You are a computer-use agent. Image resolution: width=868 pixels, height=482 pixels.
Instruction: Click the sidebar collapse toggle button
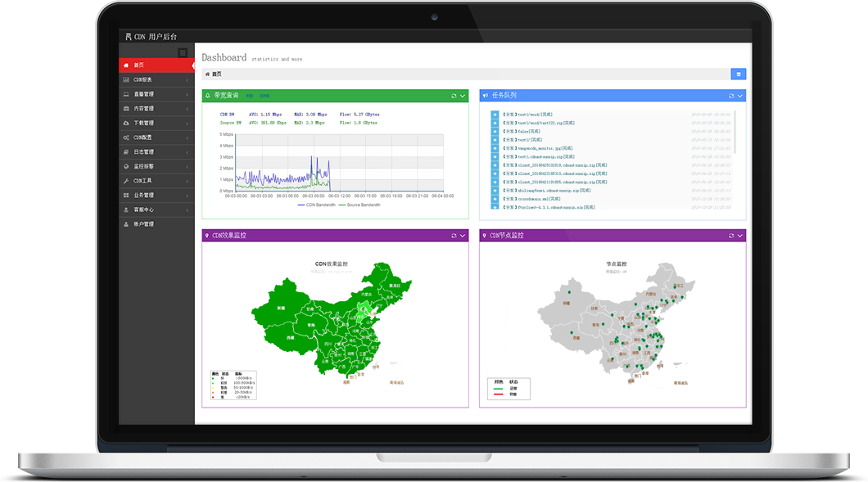click(183, 52)
